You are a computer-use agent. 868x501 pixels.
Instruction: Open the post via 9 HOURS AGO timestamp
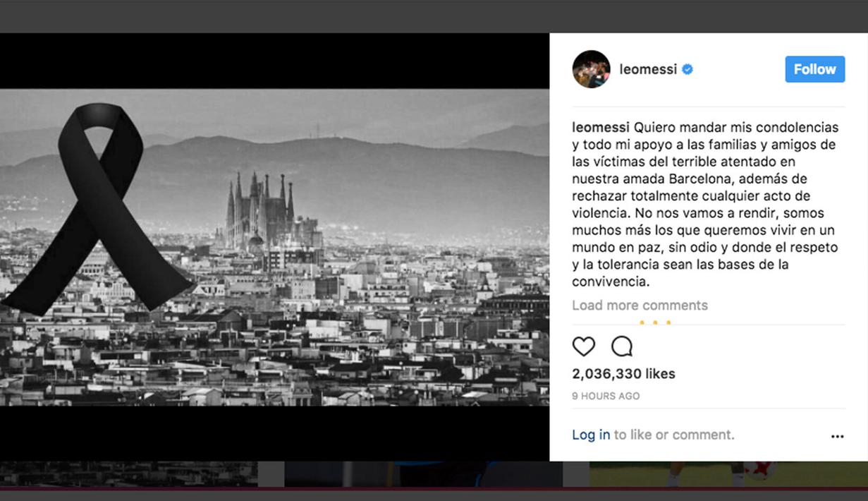click(606, 396)
